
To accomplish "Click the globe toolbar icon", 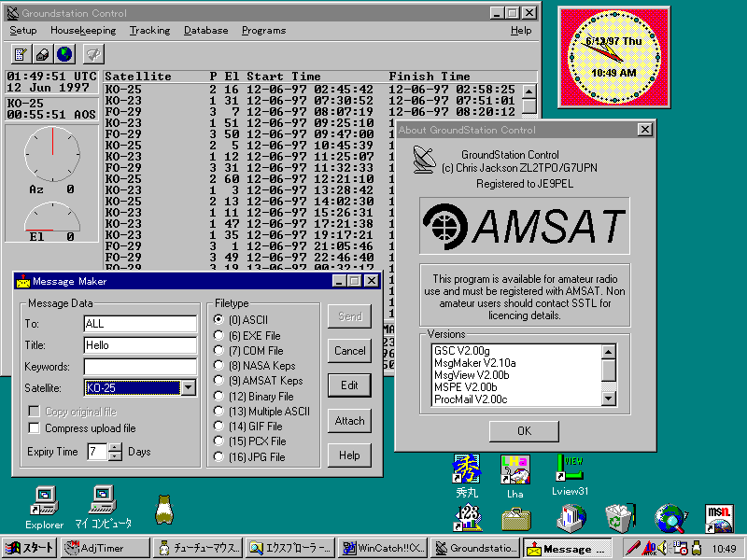I will coord(64,53).
